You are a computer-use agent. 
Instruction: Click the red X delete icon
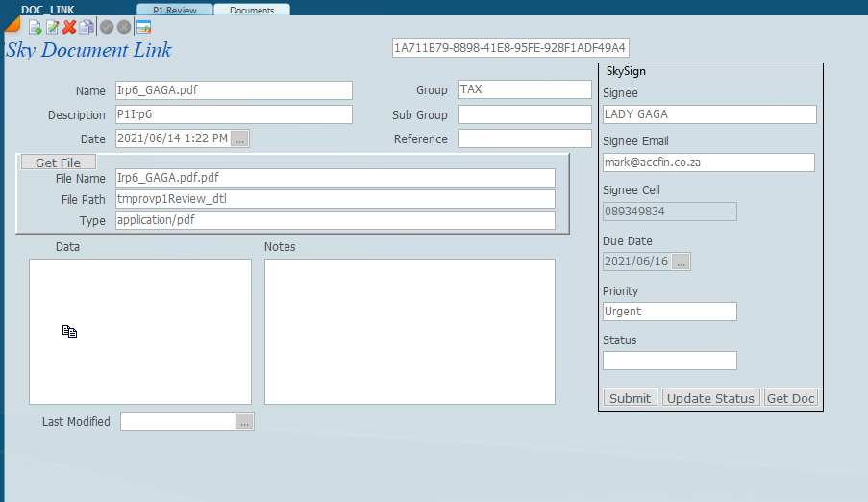pyautogui.click(x=69, y=27)
